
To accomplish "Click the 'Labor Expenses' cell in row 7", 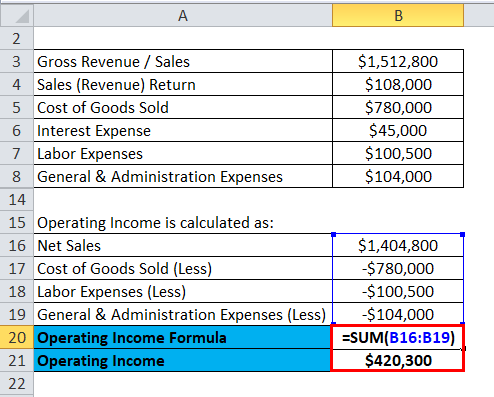I will point(183,153).
